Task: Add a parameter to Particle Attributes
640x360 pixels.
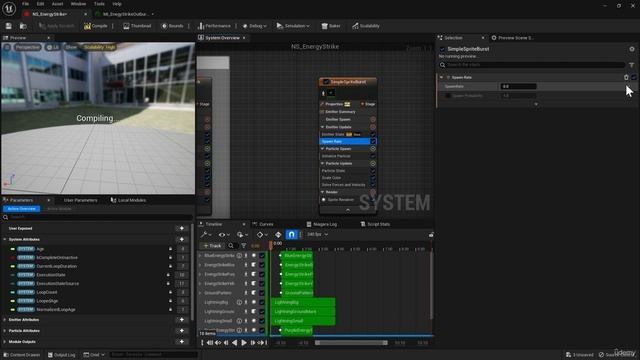Action: (x=182, y=331)
